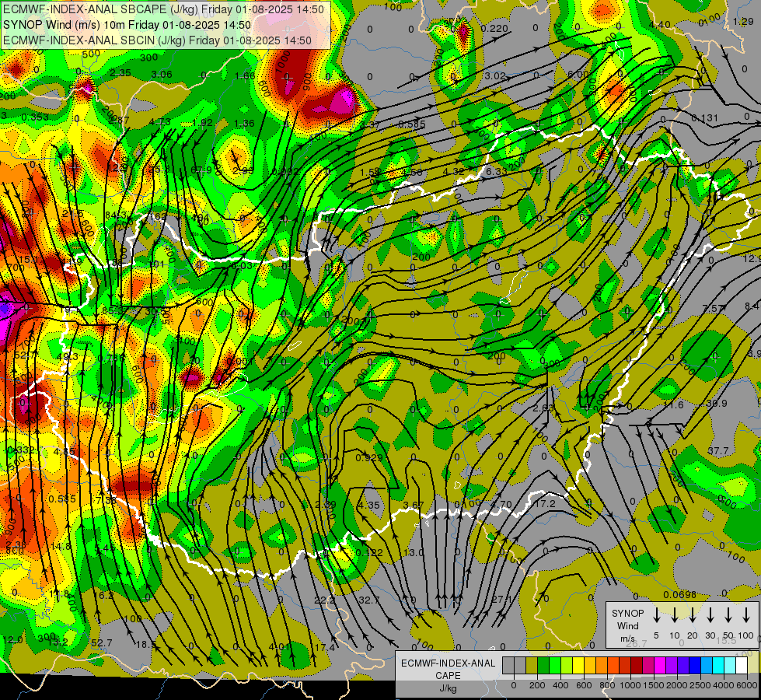The height and width of the screenshot is (700, 761).
Task: Click the 3.37 value on the map
Action: [369, 125]
